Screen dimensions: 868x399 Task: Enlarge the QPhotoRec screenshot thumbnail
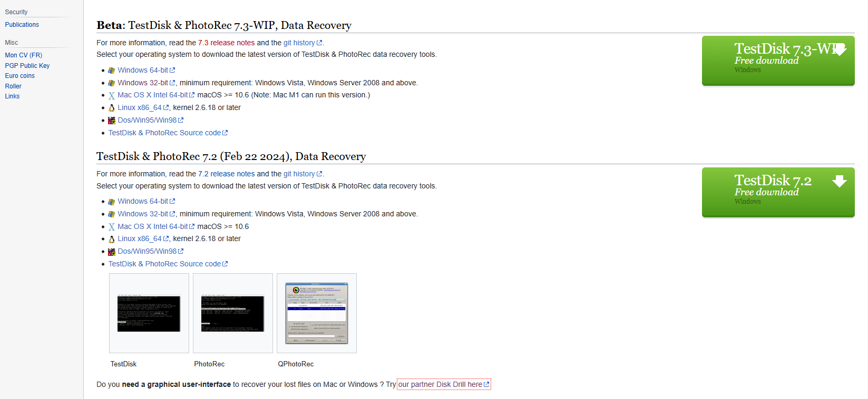(x=316, y=313)
